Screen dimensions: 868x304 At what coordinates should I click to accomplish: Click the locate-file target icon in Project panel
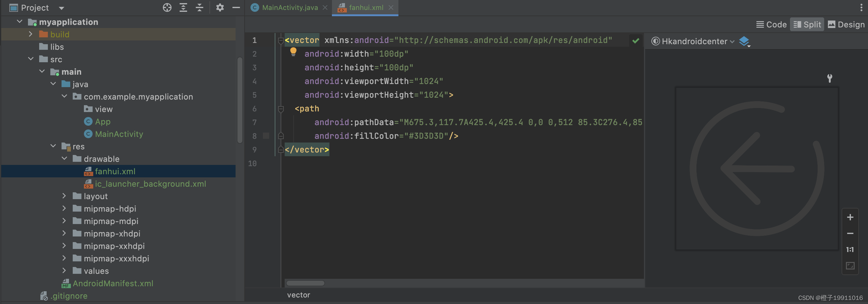pyautogui.click(x=167, y=7)
